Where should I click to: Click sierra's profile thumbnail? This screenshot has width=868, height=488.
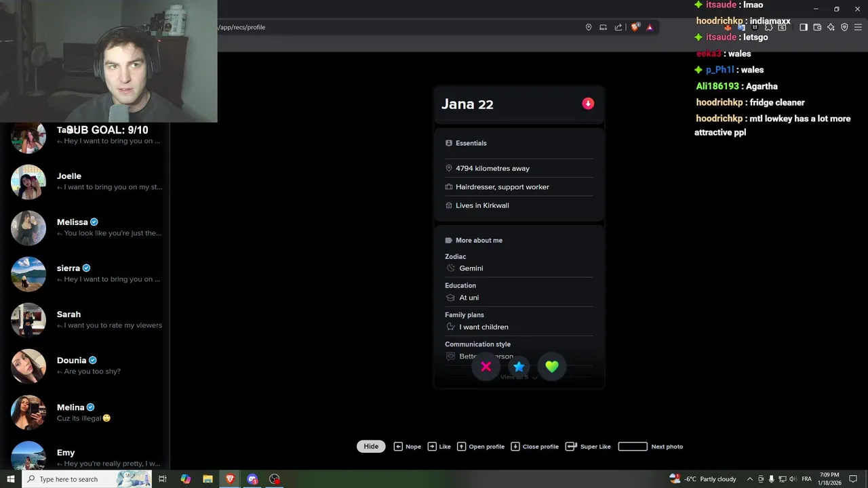pos(28,274)
